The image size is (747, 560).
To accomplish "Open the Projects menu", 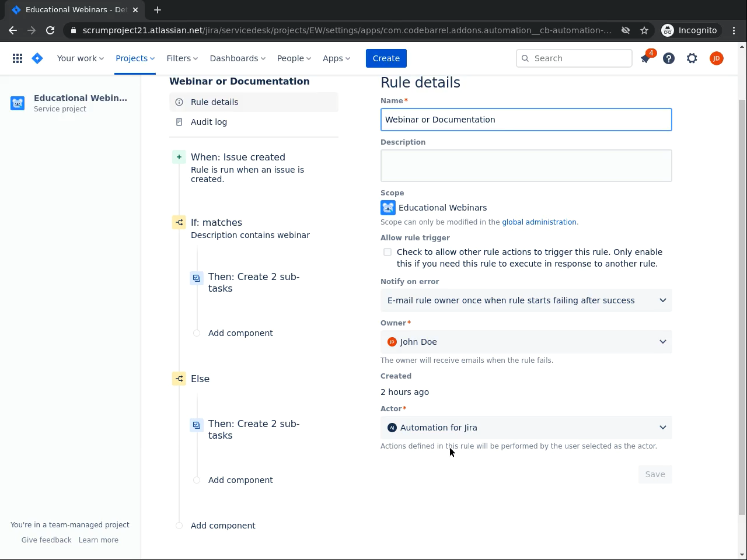I will pos(135,58).
